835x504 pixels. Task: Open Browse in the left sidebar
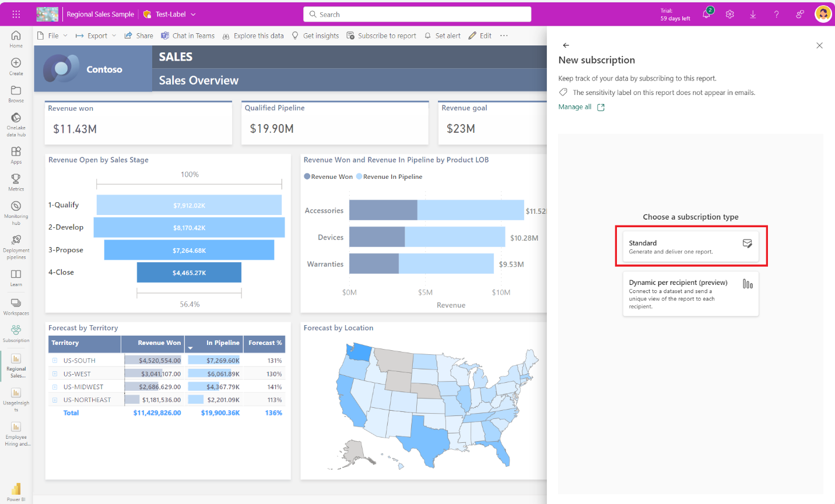tap(16, 94)
